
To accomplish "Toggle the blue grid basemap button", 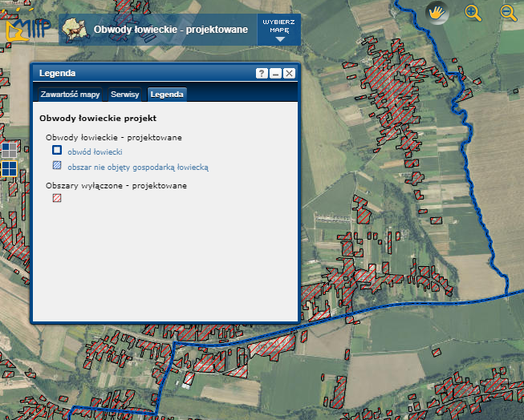I will coord(9,168).
